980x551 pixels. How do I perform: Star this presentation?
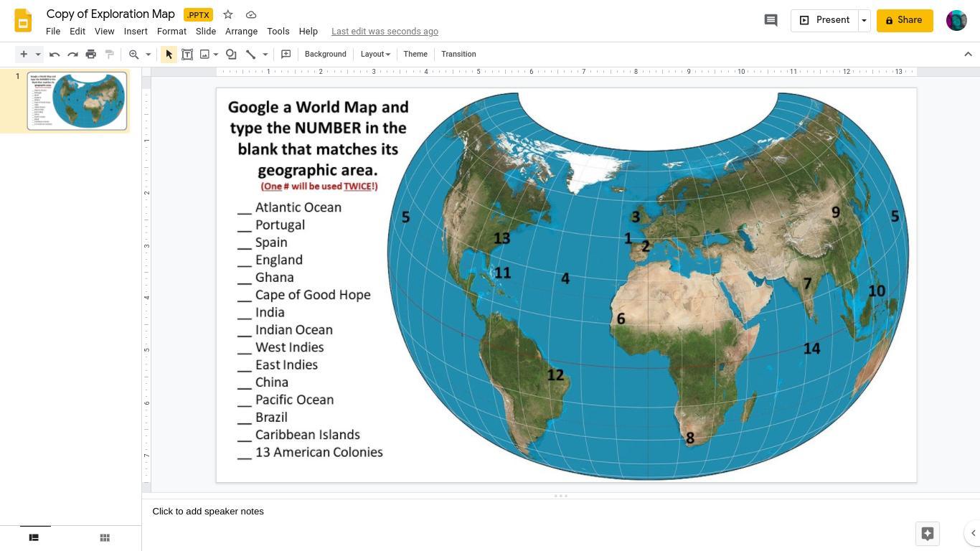click(228, 14)
